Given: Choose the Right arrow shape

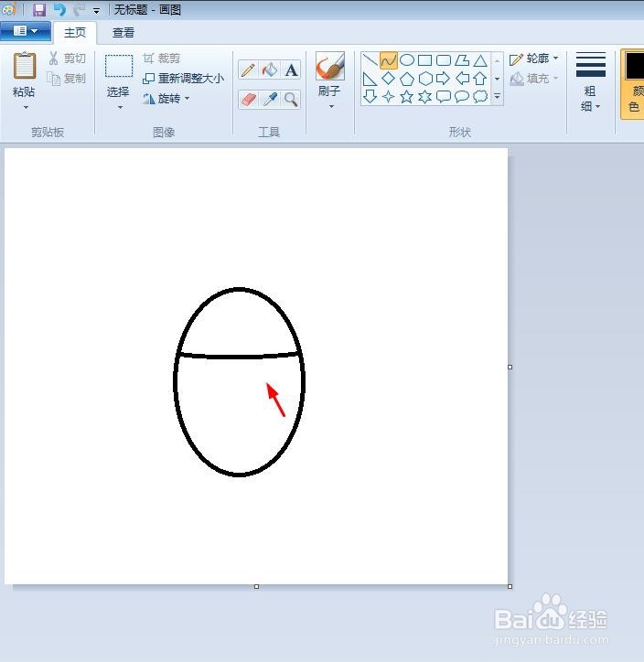Looking at the screenshot, I should [444, 79].
